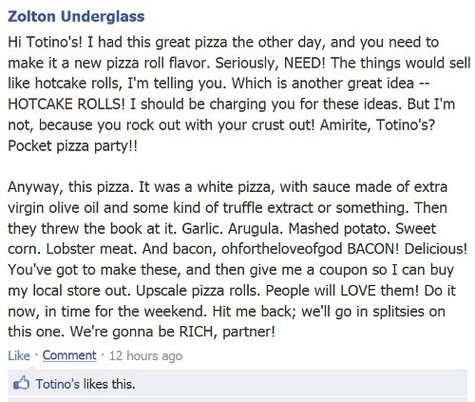Click the phrase 'Pocket pizza party!!'

(x=72, y=146)
